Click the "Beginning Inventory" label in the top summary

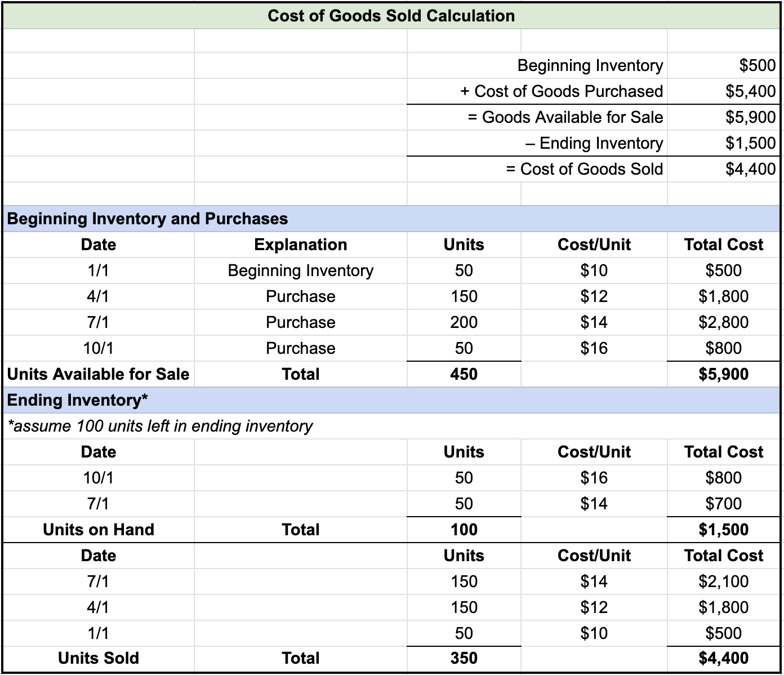pyautogui.click(x=590, y=65)
